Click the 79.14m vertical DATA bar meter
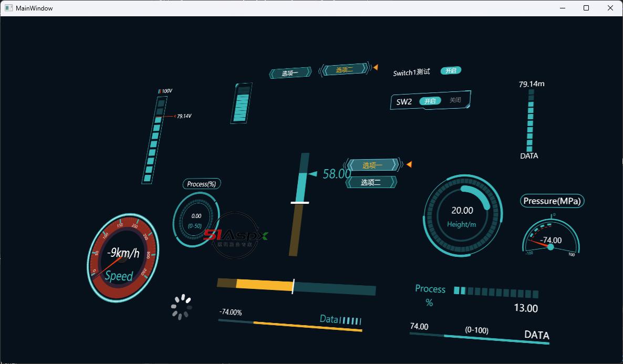 [x=530, y=121]
